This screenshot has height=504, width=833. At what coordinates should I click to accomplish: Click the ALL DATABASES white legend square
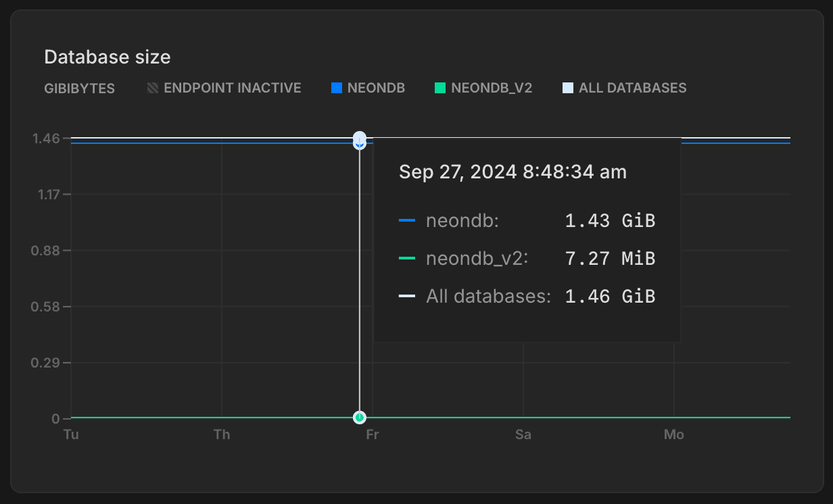pos(569,88)
